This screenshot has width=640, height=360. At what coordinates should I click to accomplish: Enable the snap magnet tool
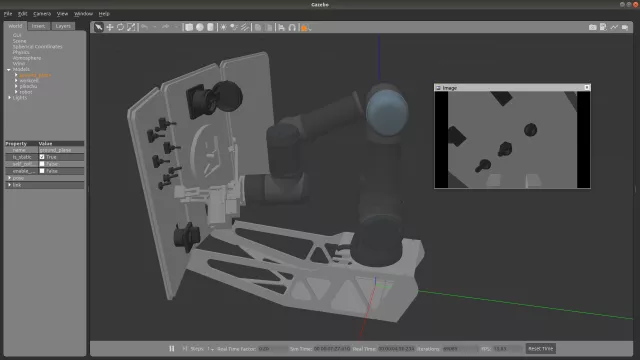pos(292,27)
